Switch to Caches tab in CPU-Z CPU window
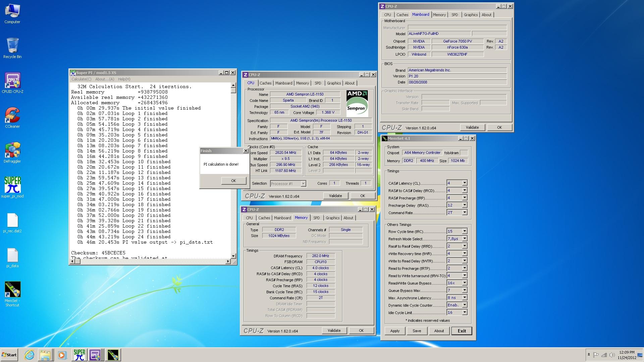The width and height of the screenshot is (644, 362). [265, 83]
